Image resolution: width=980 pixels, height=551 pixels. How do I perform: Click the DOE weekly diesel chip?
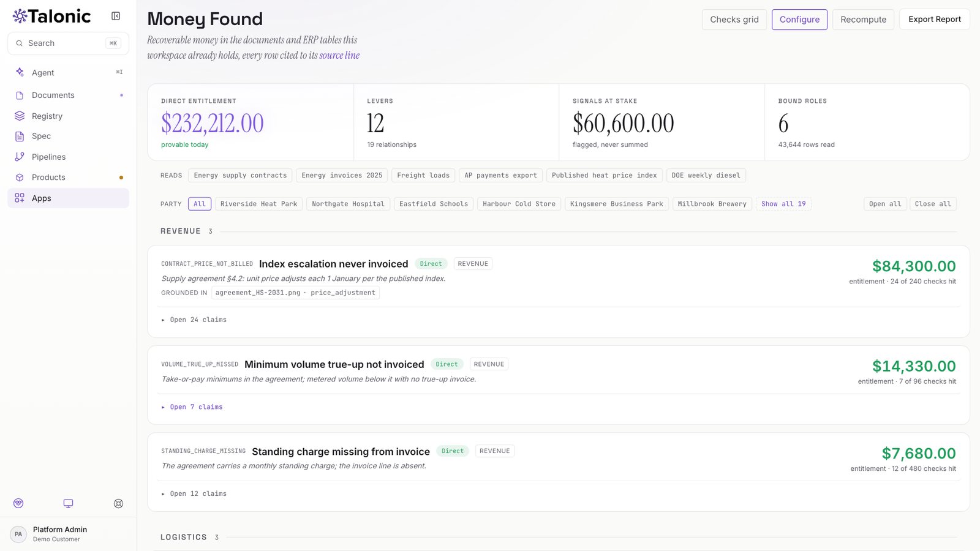[706, 175]
